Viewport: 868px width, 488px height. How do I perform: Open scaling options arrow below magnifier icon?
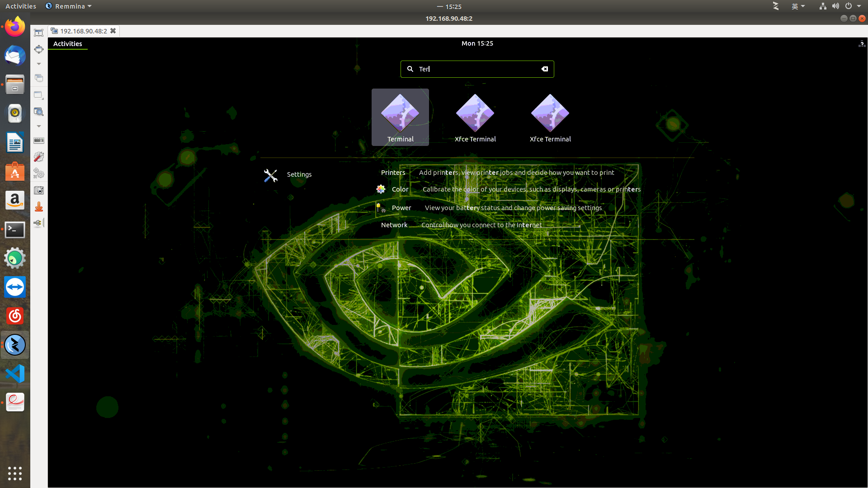tap(39, 126)
